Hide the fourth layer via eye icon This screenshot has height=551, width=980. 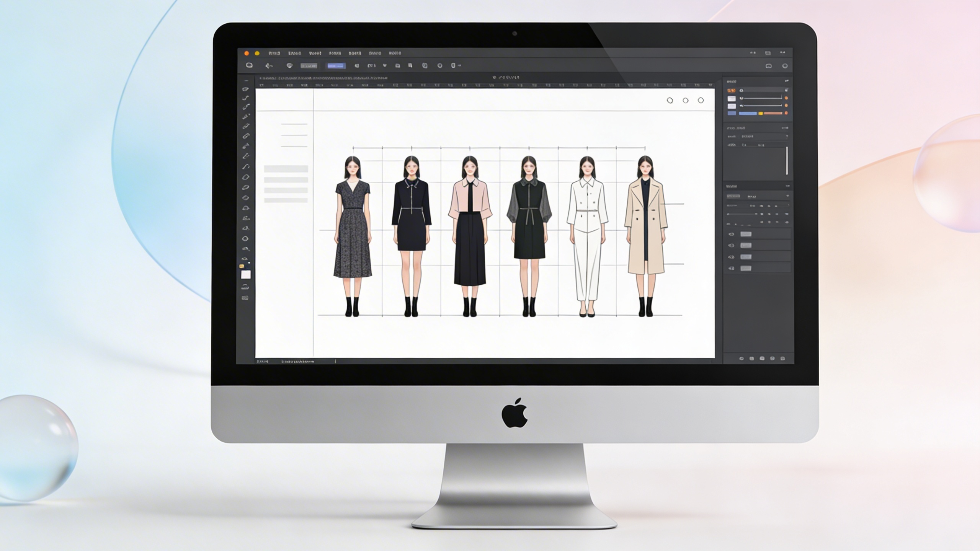[732, 268]
